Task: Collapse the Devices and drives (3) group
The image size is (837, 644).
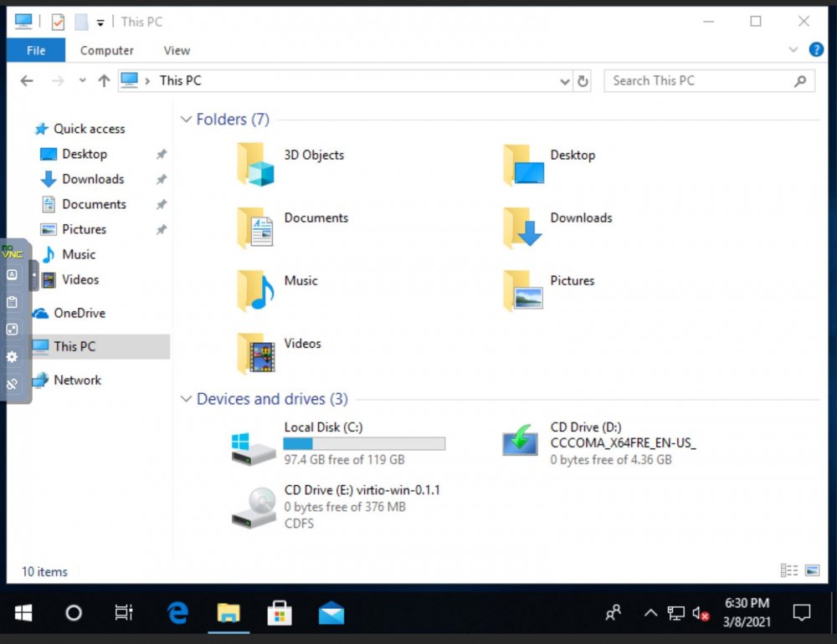Action: point(186,399)
